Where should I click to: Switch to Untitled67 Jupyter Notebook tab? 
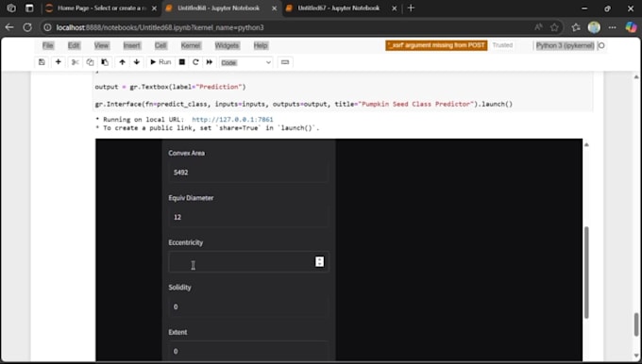338,8
